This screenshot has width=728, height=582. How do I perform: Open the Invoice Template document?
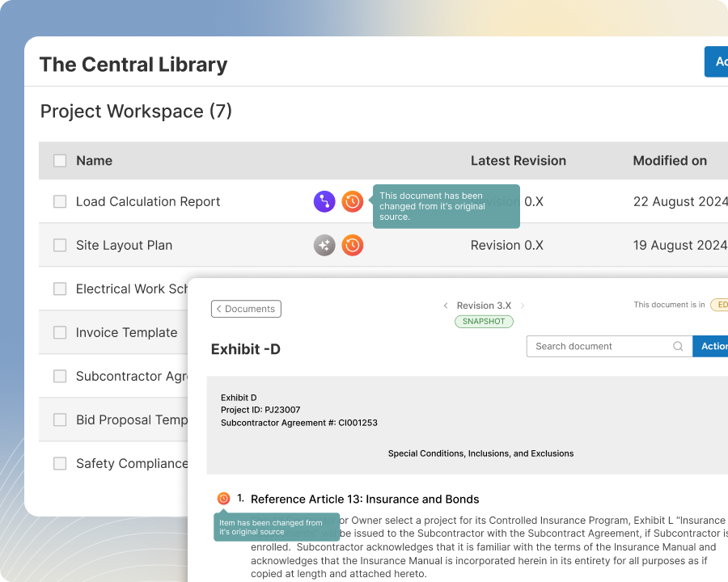tap(126, 332)
